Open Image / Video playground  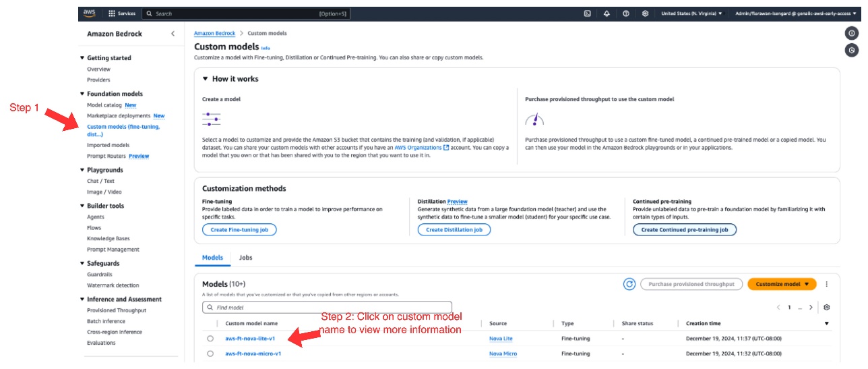(104, 192)
